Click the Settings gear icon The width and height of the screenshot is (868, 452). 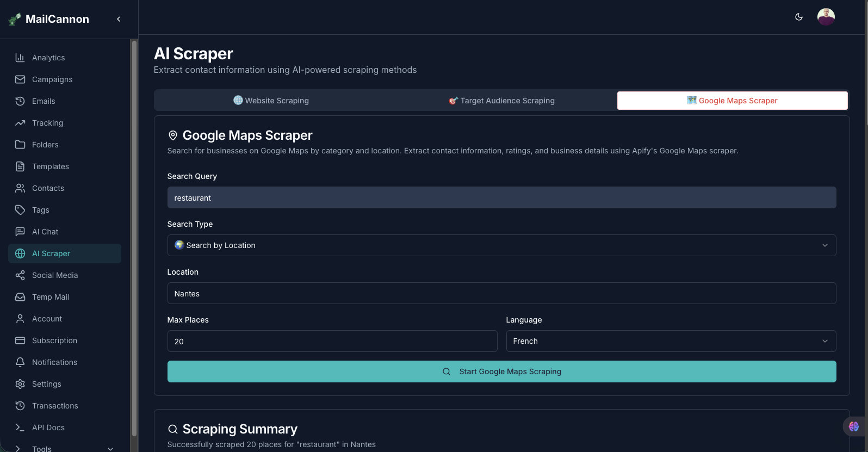coord(20,384)
